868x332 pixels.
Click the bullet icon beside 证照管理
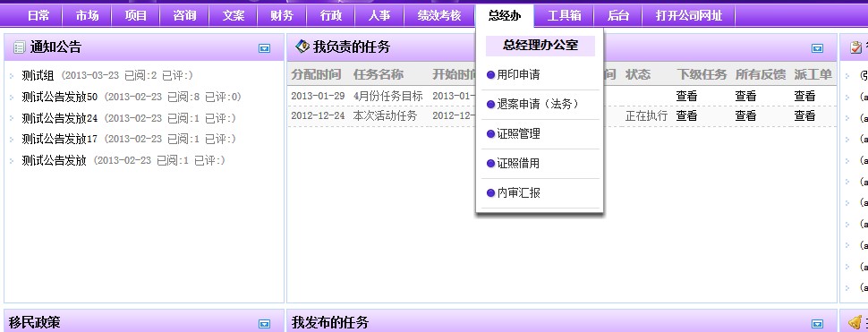click(x=490, y=134)
